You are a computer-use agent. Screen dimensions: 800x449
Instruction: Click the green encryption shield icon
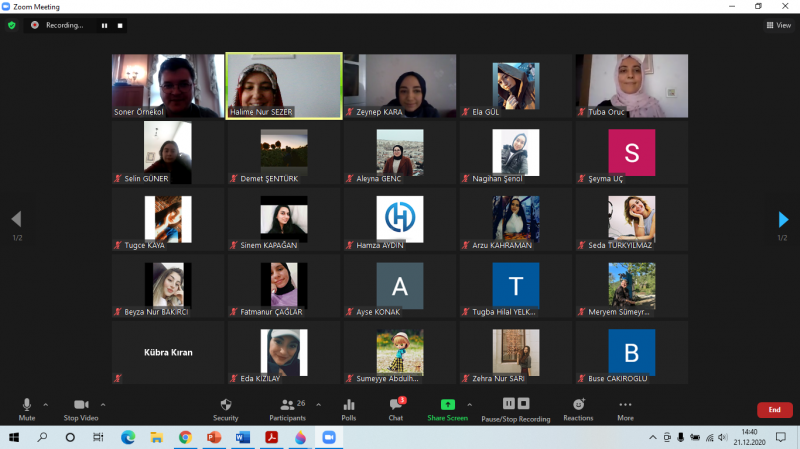[12, 25]
